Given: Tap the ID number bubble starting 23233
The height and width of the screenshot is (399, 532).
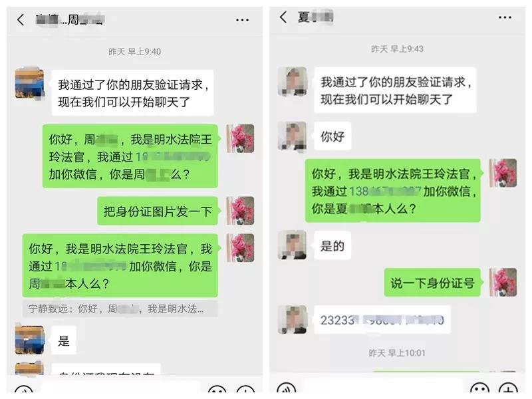Looking at the screenshot, I should coord(382,320).
